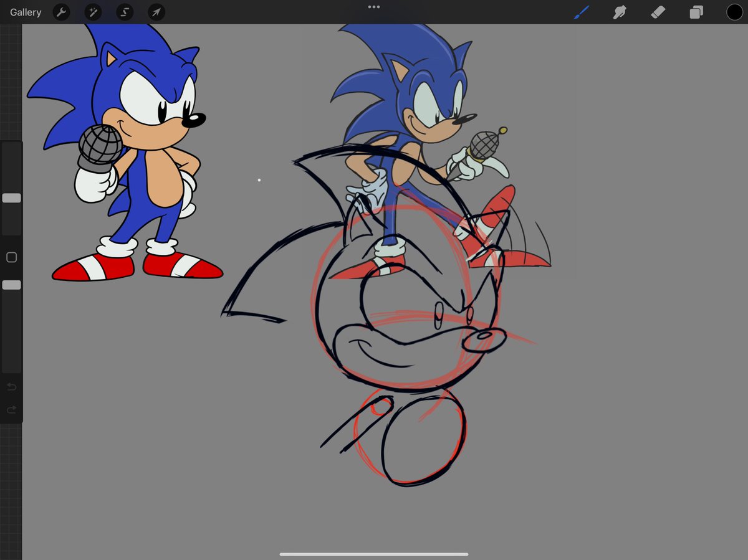This screenshot has width=748, height=560.
Task: Tap the three-dot multitasking menu at top
Action: click(374, 7)
